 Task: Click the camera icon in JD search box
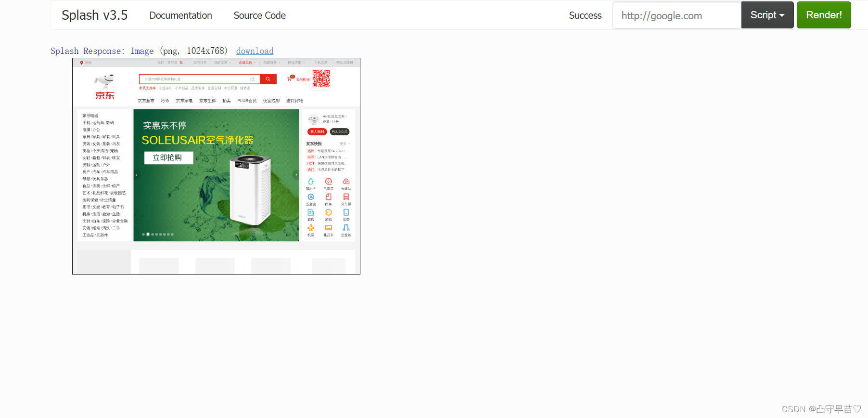click(x=253, y=79)
